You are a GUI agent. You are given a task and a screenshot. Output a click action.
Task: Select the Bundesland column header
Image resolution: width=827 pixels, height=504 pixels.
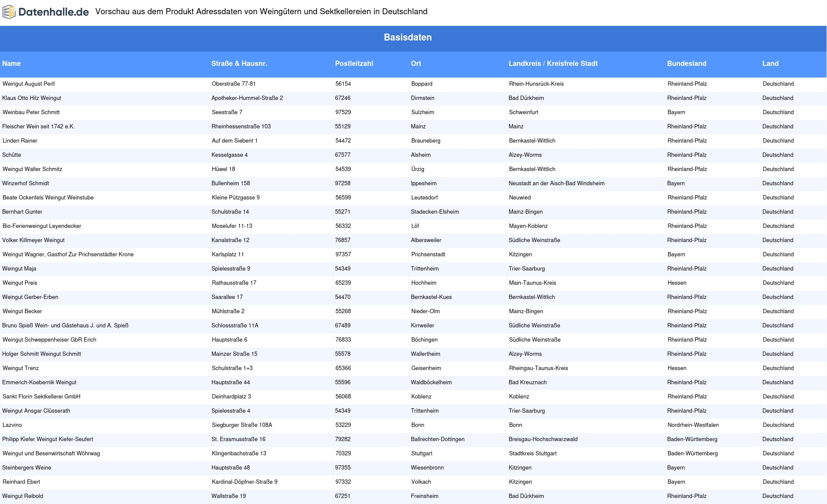click(x=687, y=63)
